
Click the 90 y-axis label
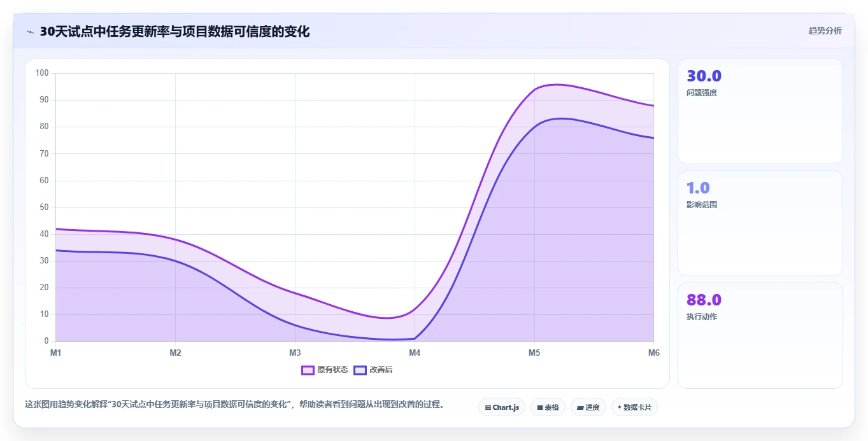44,100
